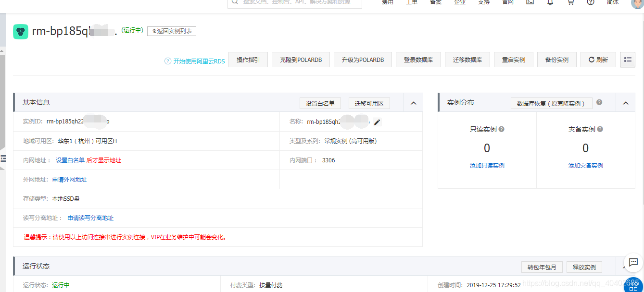Screen dimensions: 644x292
Task: Click the help icon beside 数据库恢复 button
Action: [599, 102]
